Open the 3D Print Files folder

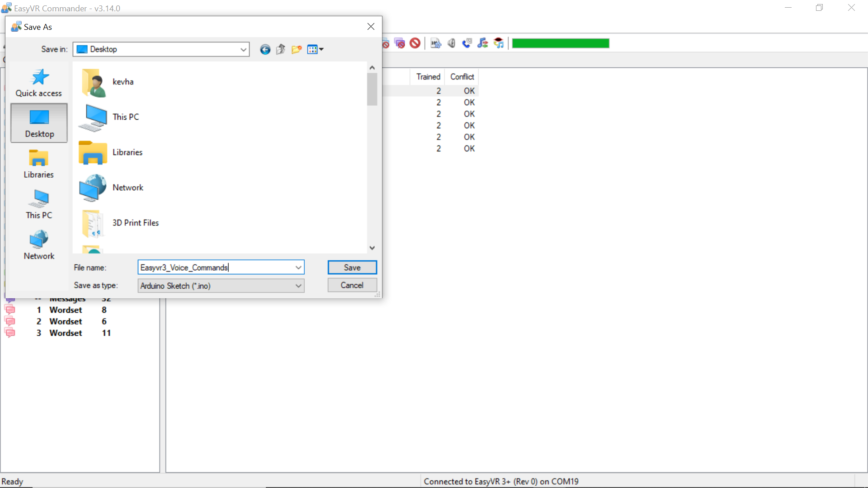point(135,223)
